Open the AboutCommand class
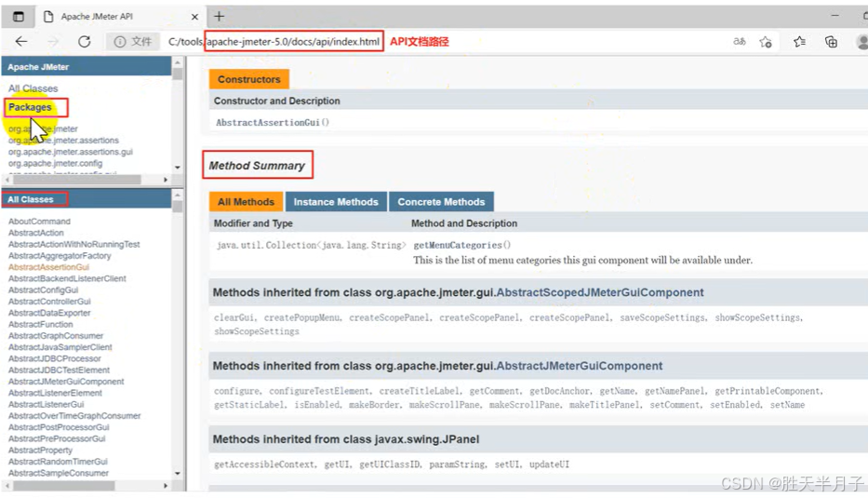The width and height of the screenshot is (868, 498). tap(39, 221)
